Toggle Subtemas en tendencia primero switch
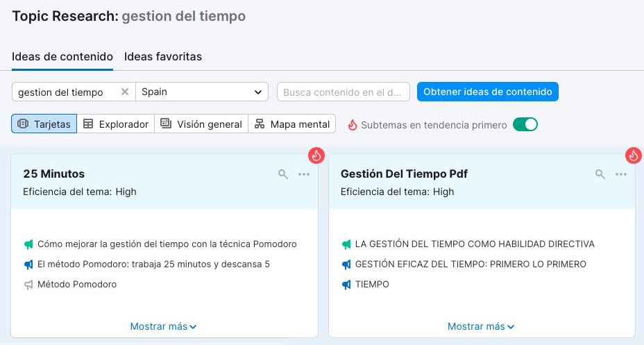 tap(525, 124)
